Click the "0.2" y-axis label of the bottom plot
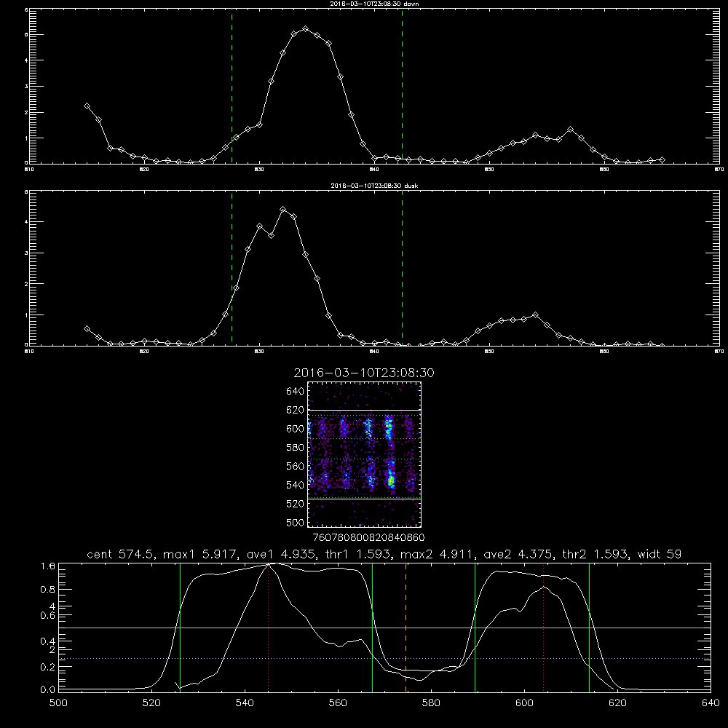 pyautogui.click(x=48, y=667)
